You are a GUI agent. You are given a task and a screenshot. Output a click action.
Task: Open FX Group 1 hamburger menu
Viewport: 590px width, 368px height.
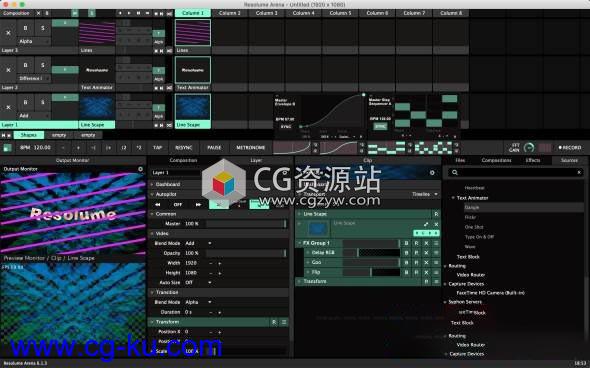coord(436,243)
